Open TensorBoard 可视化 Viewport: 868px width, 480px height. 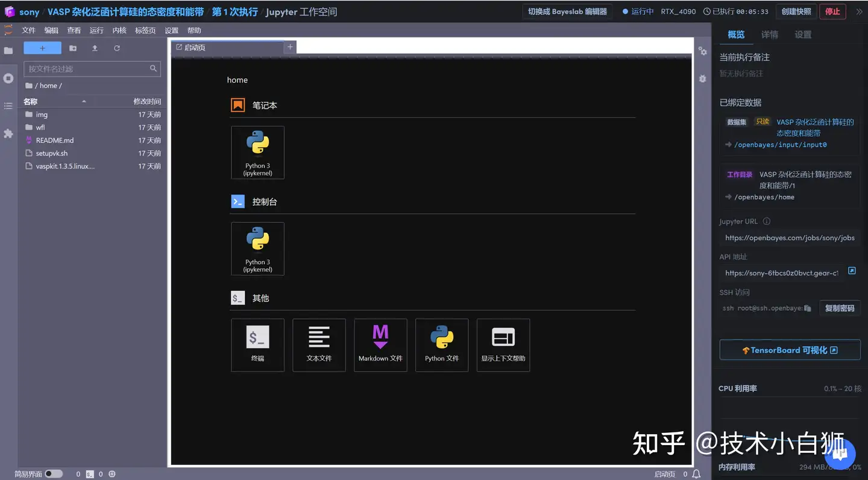point(790,350)
